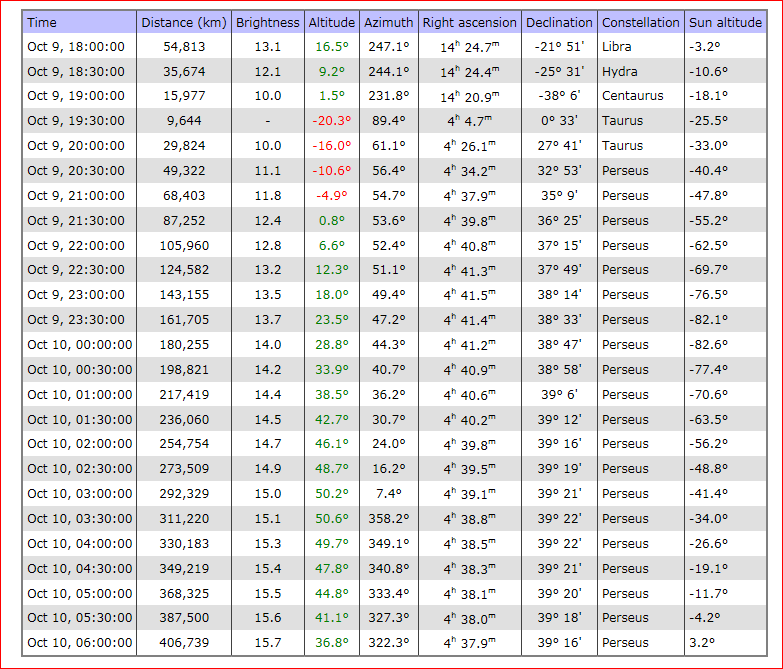This screenshot has height=669, width=783.
Task: Click the Distance (km) column header
Action: point(184,22)
